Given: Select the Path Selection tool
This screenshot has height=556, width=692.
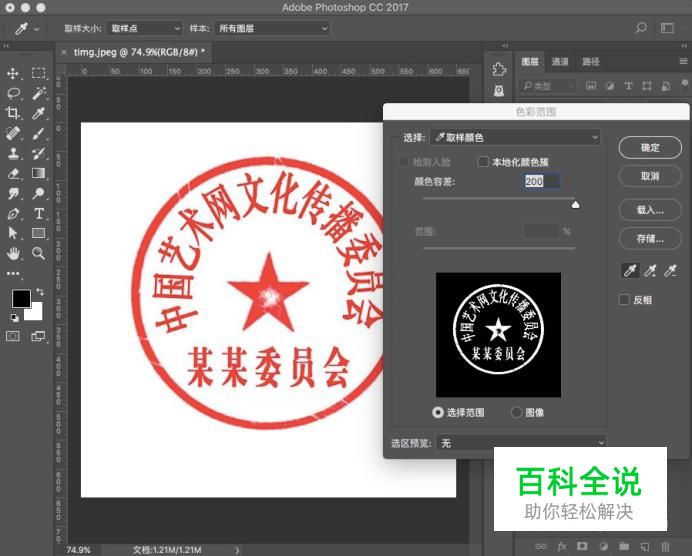Looking at the screenshot, I should tap(13, 233).
